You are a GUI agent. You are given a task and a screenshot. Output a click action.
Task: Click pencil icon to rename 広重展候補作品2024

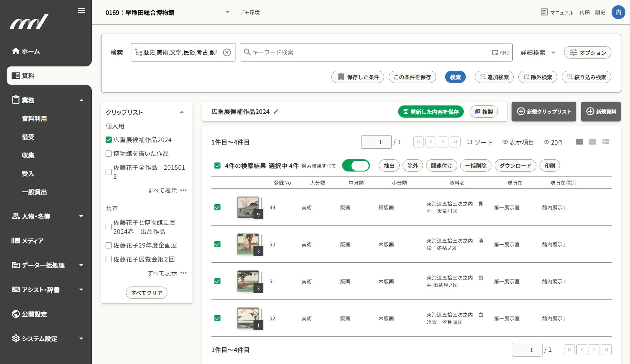tap(276, 112)
